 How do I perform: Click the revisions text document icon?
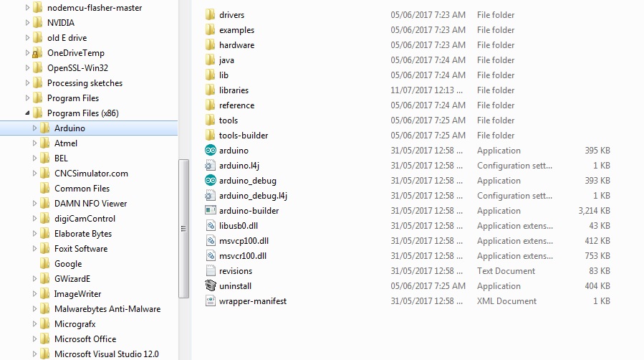[x=211, y=271]
